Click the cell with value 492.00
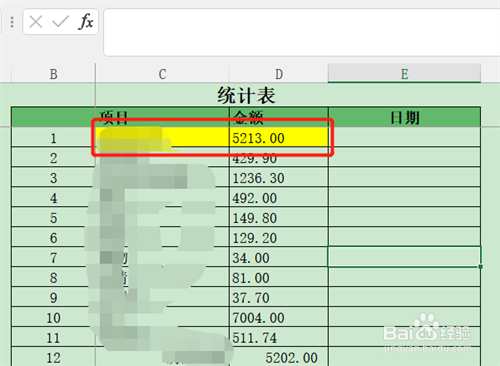This screenshot has height=366, width=500. coord(279,198)
